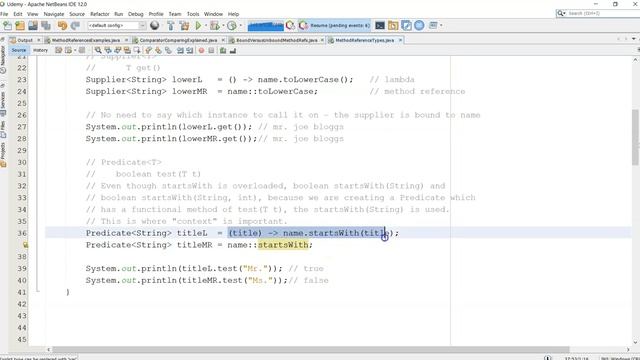Open the Refactor menu
640x360 pixels.
(x=100, y=14)
